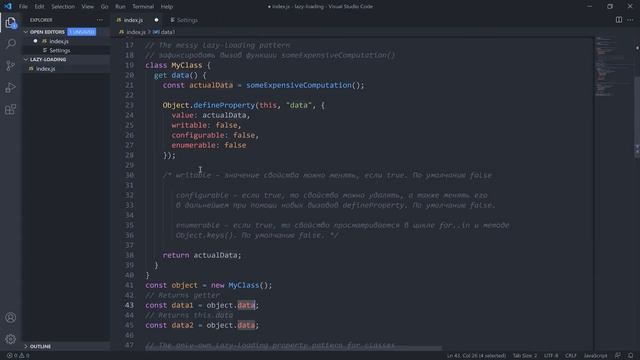Open the Search view icon
Screen dimensions: 640x360
[x=11, y=44]
